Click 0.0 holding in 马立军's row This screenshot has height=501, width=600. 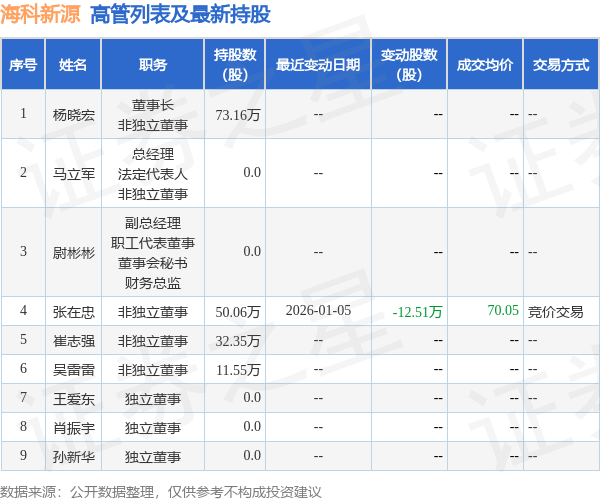point(252,172)
